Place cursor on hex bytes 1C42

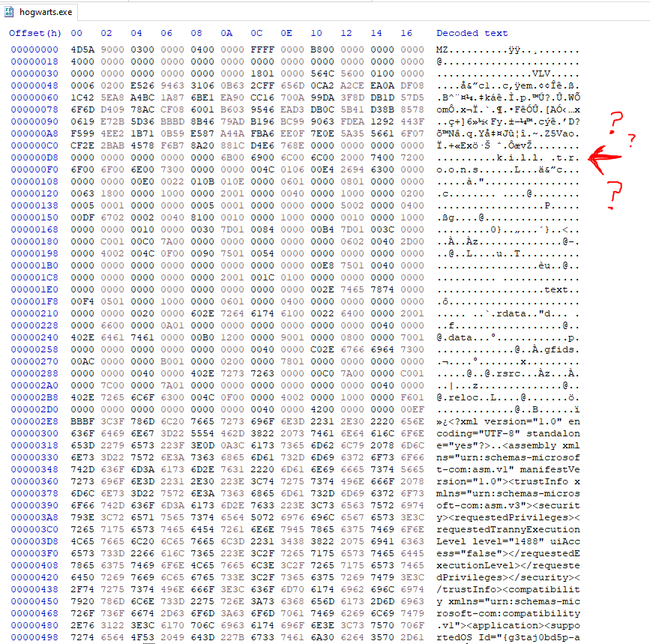pos(82,97)
